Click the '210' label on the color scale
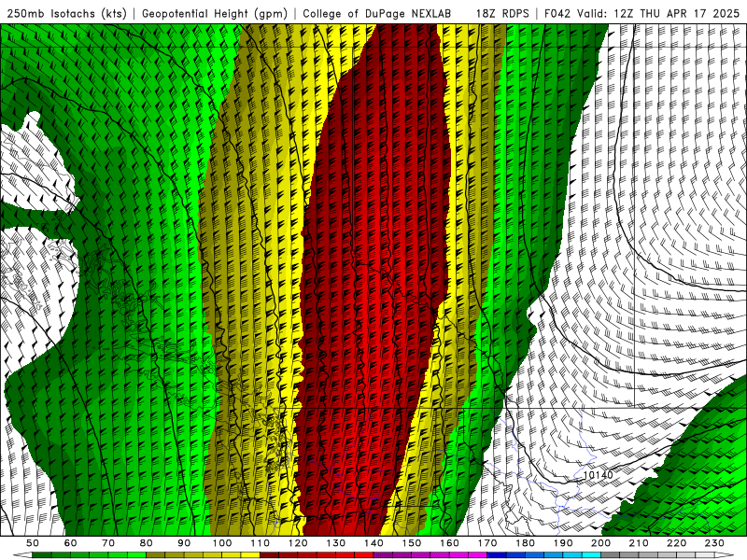The width and height of the screenshot is (747, 560). click(x=639, y=543)
